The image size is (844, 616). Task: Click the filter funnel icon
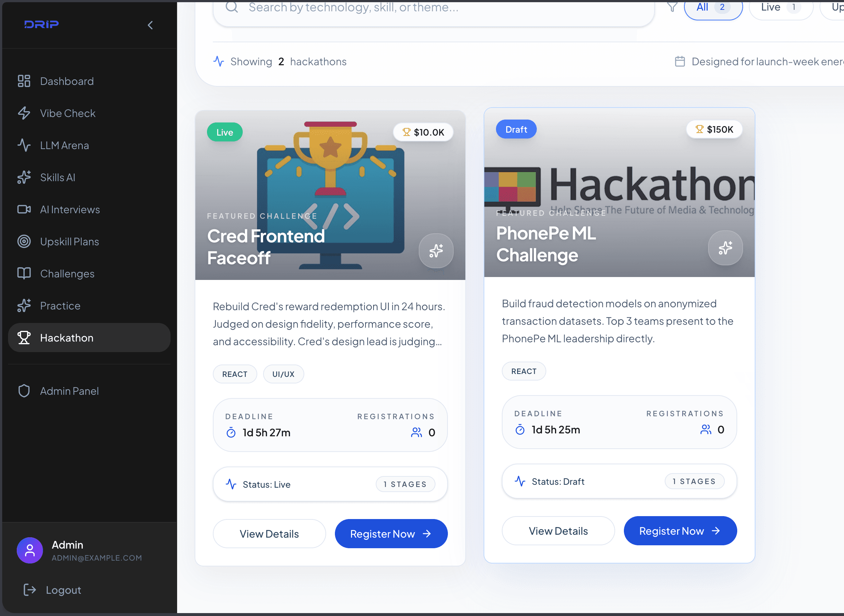672,7
